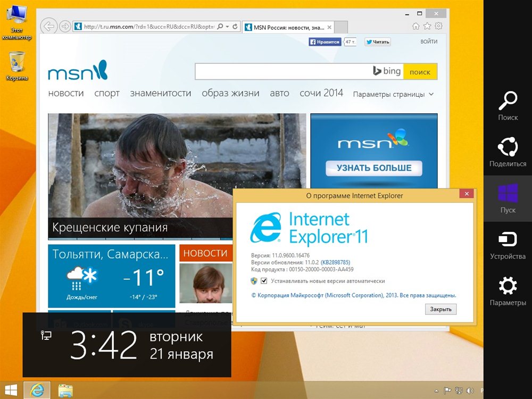Click the msn butterfly logo
532x399 pixels.
click(78, 70)
